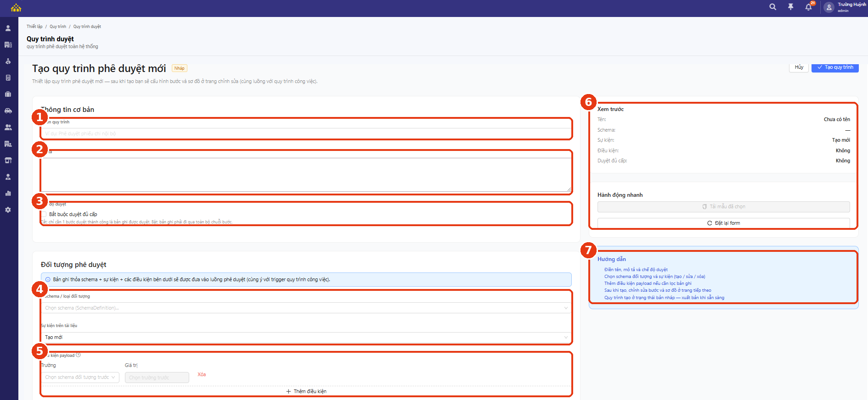This screenshot has height=400, width=868.
Task: Click 'Quy trình duyệt' breadcrumb item
Action: (x=87, y=27)
